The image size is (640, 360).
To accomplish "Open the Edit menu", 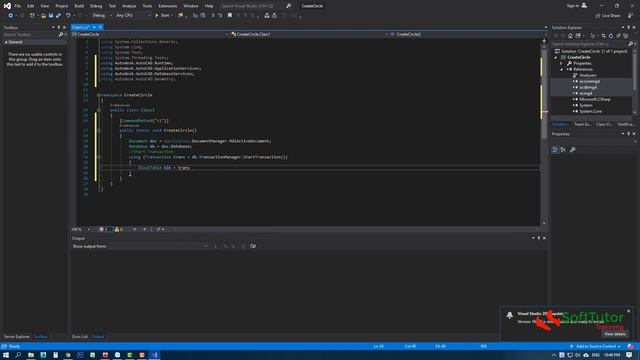I will [x=31, y=6].
